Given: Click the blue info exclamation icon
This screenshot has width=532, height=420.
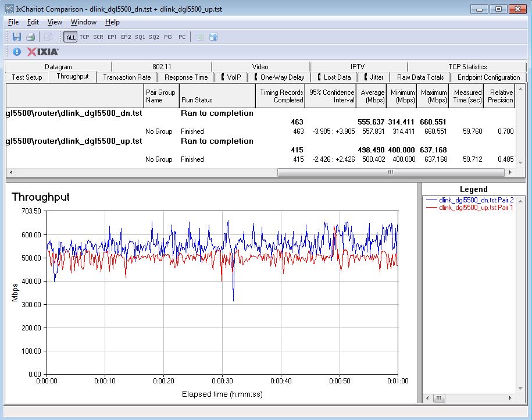Looking at the screenshot, I should tap(17, 52).
